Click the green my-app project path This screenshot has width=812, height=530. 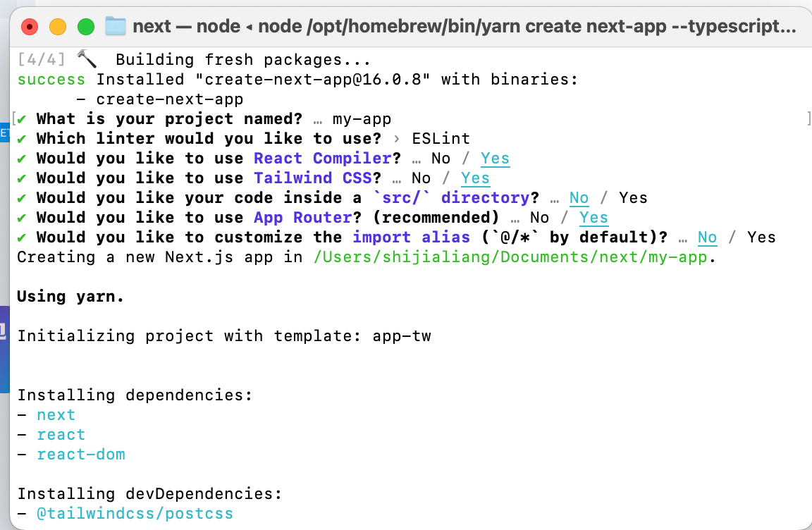point(510,257)
